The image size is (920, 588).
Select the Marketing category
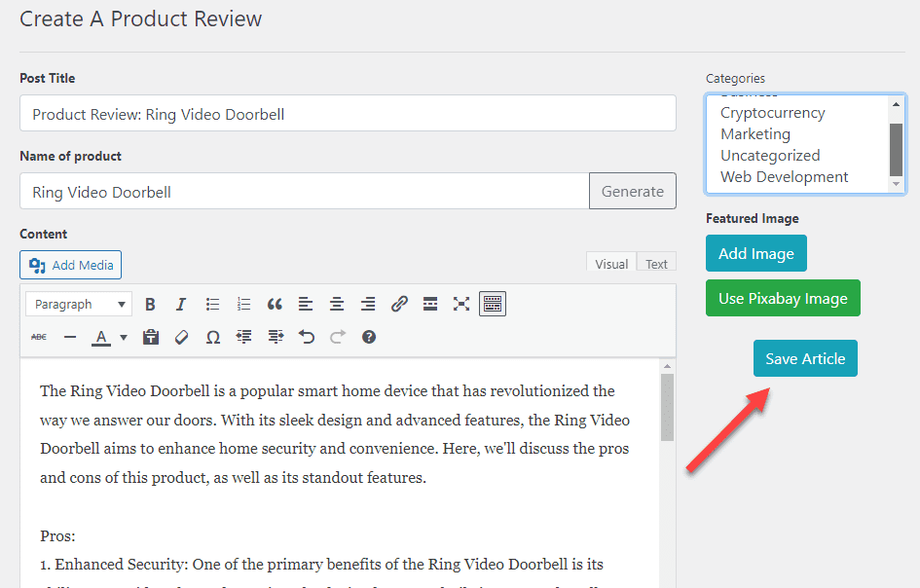[x=755, y=134]
